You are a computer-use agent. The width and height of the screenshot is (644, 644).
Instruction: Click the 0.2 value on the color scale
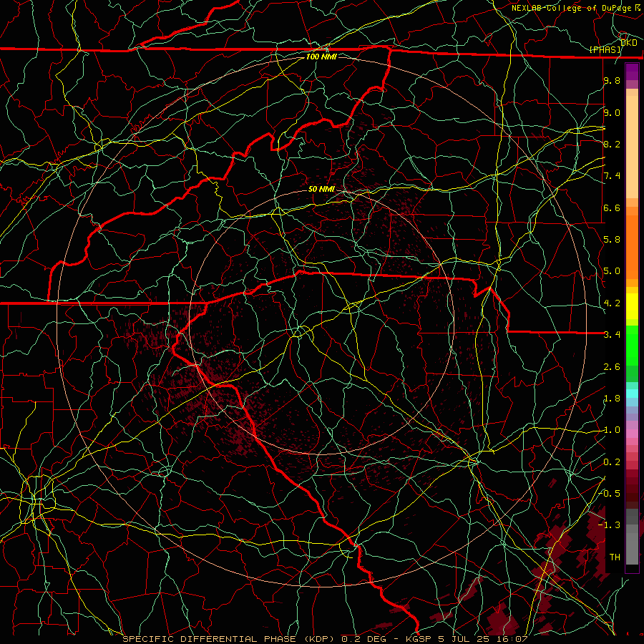click(x=612, y=462)
